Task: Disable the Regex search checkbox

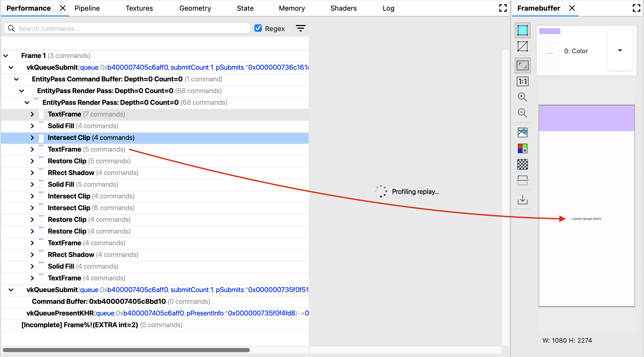Action: (x=258, y=28)
